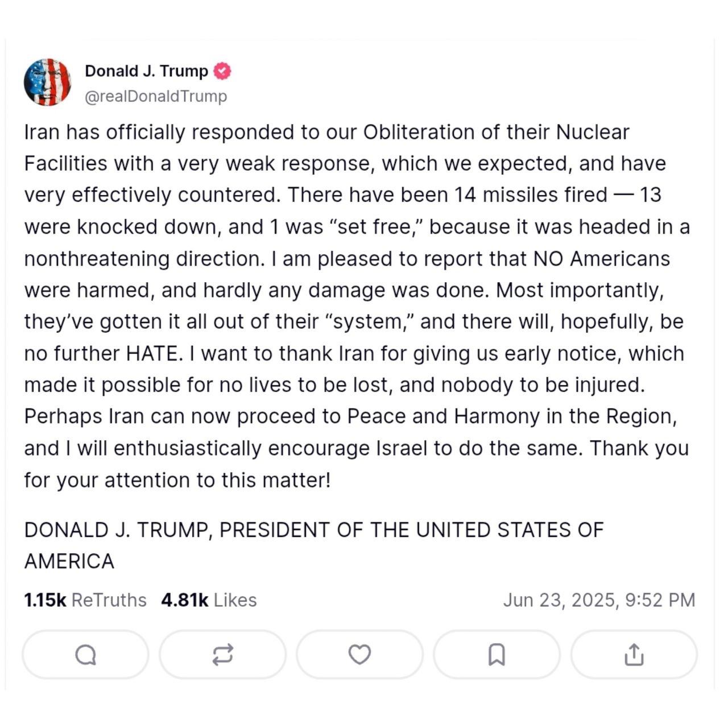Like the post with the heart icon
Screen dimensions: 728x728
[359, 655]
